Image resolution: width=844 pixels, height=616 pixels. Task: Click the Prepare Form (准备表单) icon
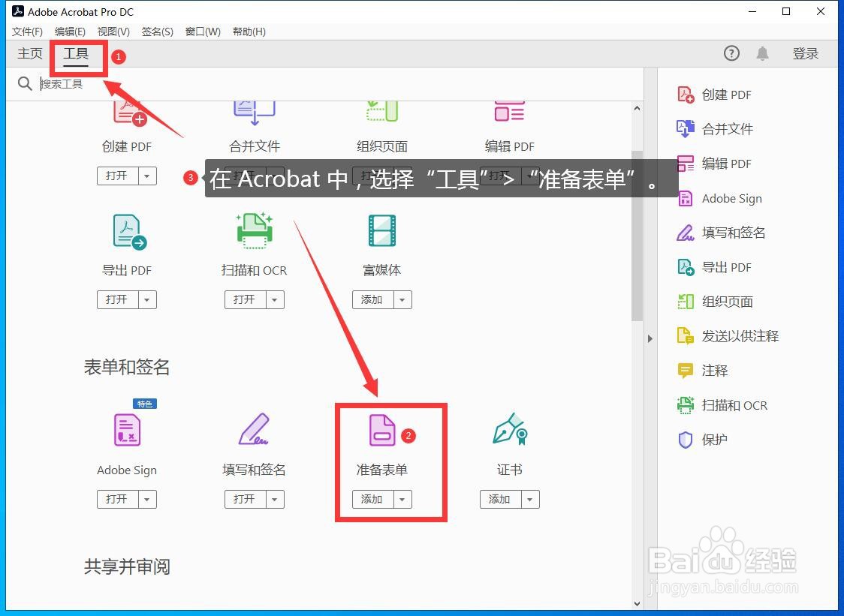(x=382, y=430)
